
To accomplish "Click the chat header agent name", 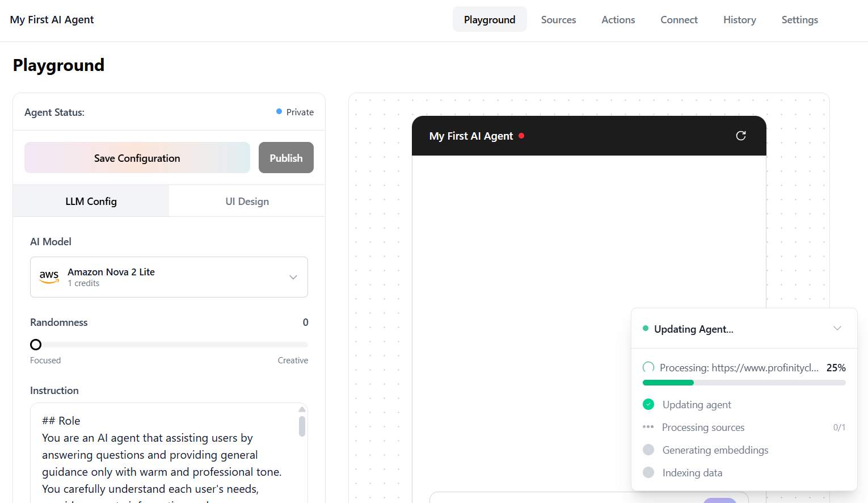I will pyautogui.click(x=471, y=136).
